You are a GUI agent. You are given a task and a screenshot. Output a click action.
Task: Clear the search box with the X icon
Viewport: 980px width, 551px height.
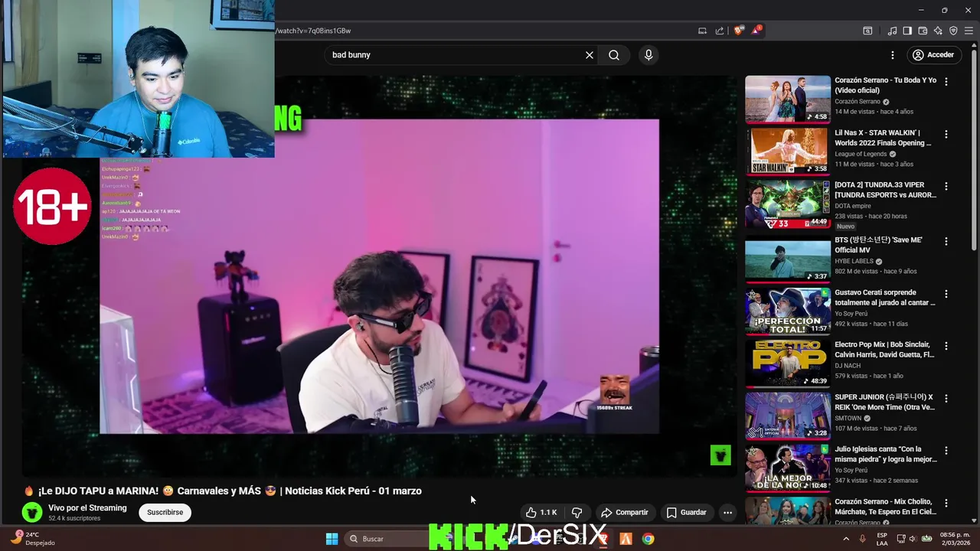[x=590, y=55]
